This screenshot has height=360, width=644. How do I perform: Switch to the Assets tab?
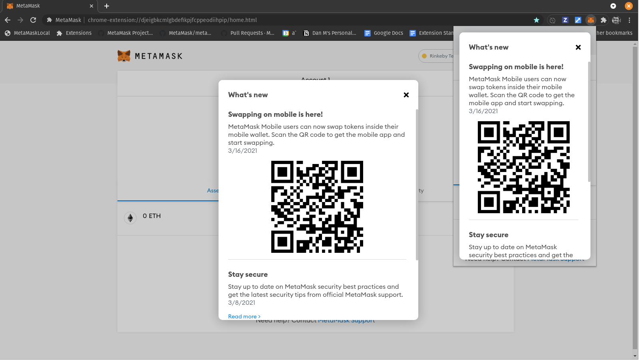coord(213,191)
